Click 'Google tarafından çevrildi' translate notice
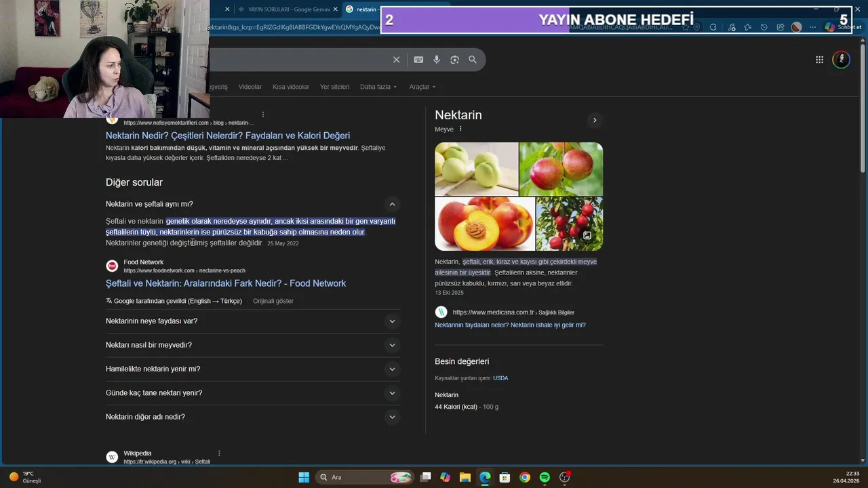 (x=174, y=301)
